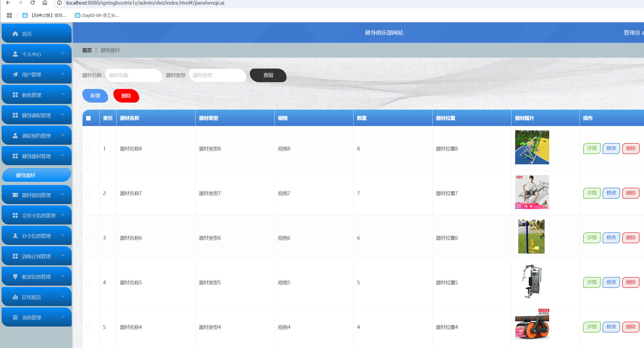Open the equipment image for 器材名称8
The width and height of the screenshot is (644, 348).
532,147
